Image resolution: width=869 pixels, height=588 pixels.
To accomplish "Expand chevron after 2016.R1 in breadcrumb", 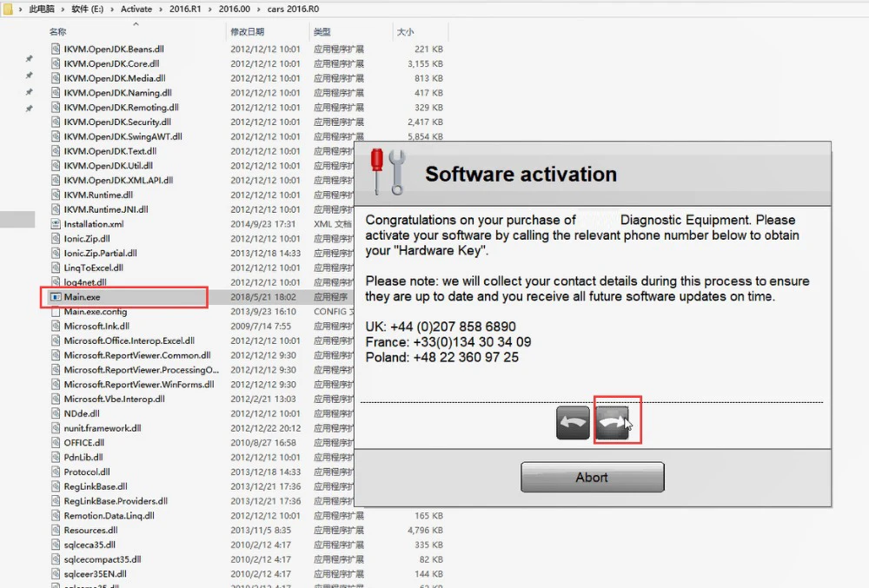I will [x=210, y=9].
